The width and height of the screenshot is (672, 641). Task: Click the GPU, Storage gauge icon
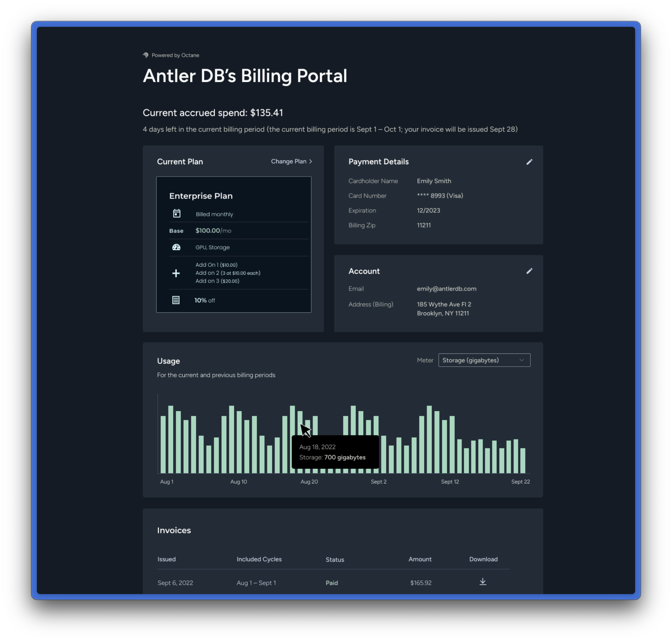click(x=176, y=247)
